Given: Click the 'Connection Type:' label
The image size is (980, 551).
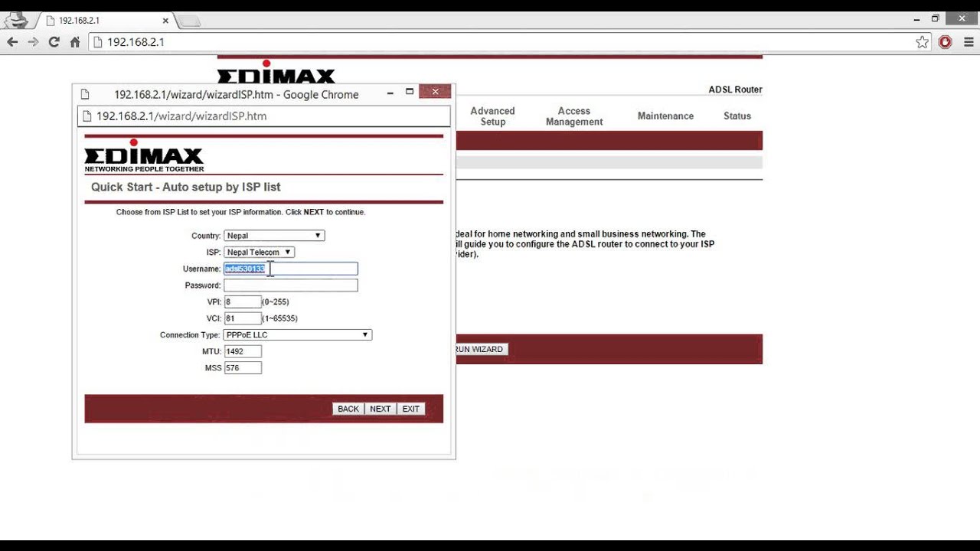Looking at the screenshot, I should pos(190,335).
